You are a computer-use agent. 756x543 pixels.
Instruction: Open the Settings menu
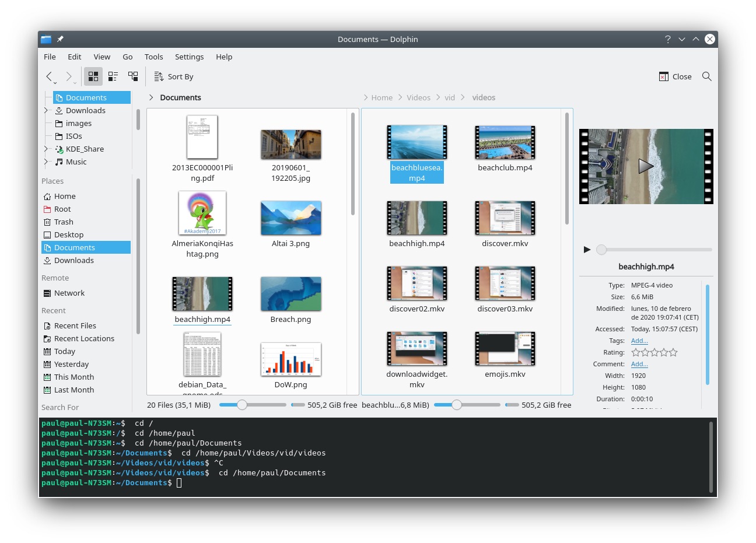(189, 57)
